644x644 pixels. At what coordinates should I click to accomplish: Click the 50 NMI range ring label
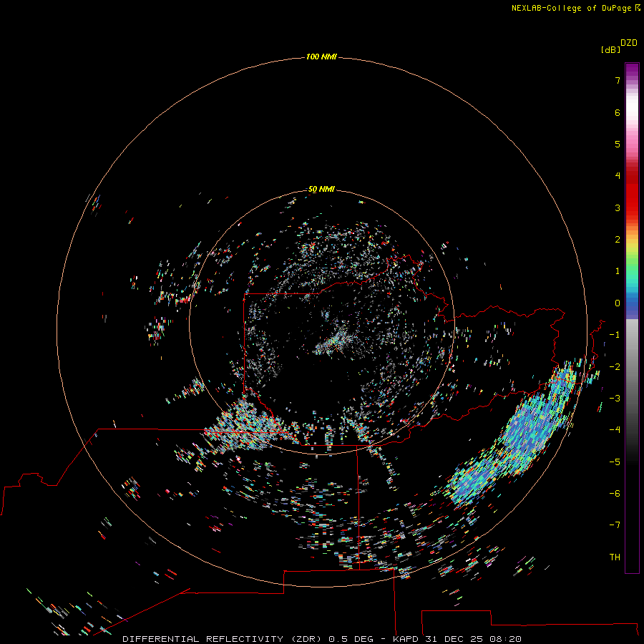coord(321,190)
